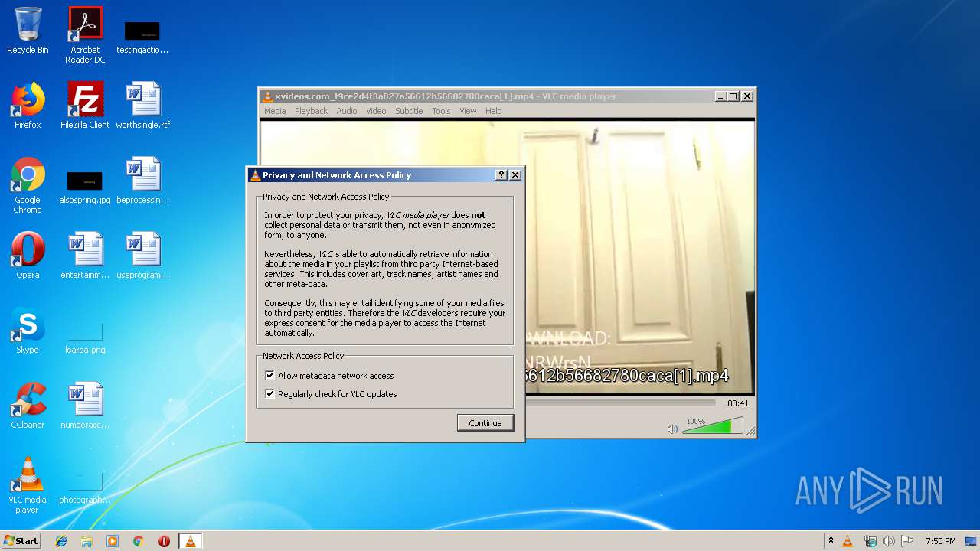The width and height of the screenshot is (980, 551).
Task: Click the 03:41 time label in VLC
Action: click(738, 403)
